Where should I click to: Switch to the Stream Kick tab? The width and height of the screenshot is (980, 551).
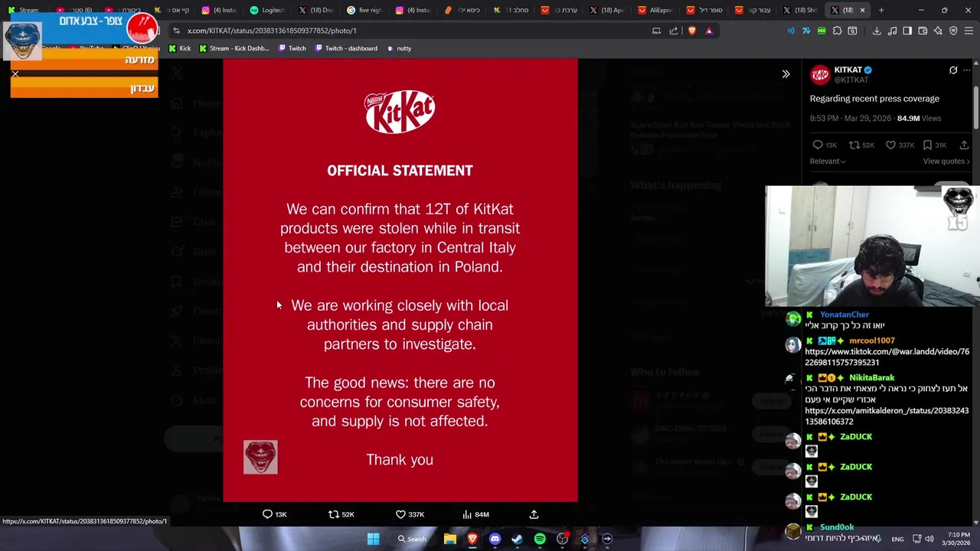click(24, 10)
